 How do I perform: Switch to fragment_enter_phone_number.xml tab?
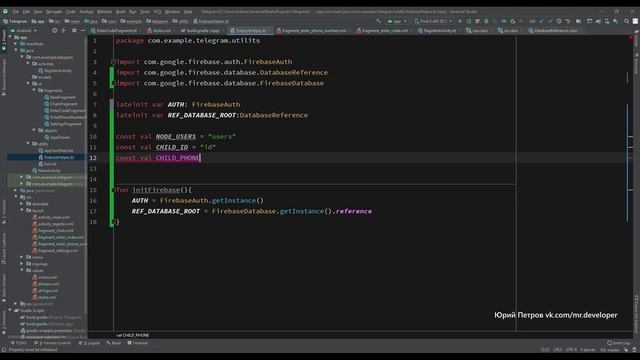pos(311,30)
